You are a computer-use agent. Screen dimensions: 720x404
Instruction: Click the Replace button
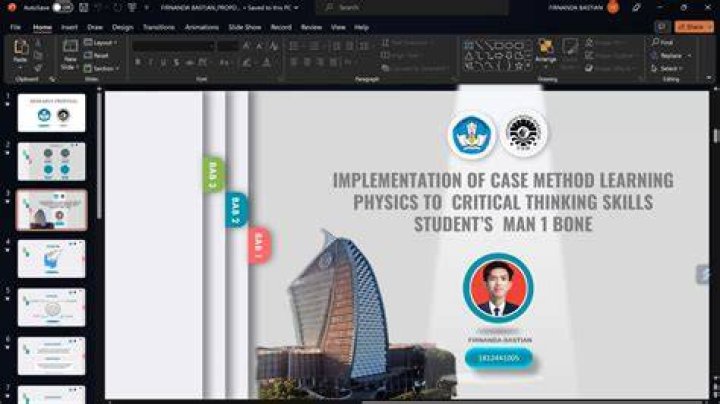click(x=671, y=56)
